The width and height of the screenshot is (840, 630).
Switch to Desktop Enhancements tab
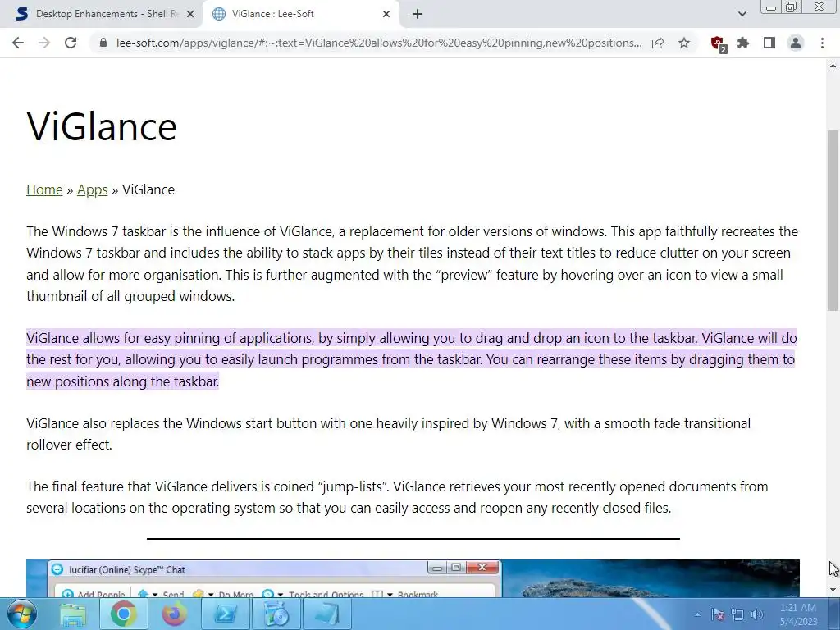point(101,14)
